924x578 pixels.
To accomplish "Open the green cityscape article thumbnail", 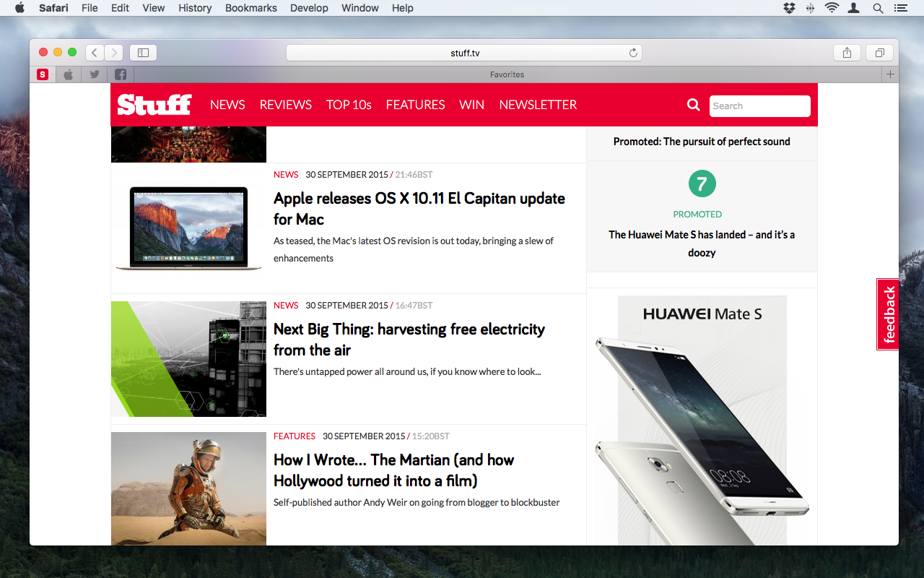I will 188,359.
